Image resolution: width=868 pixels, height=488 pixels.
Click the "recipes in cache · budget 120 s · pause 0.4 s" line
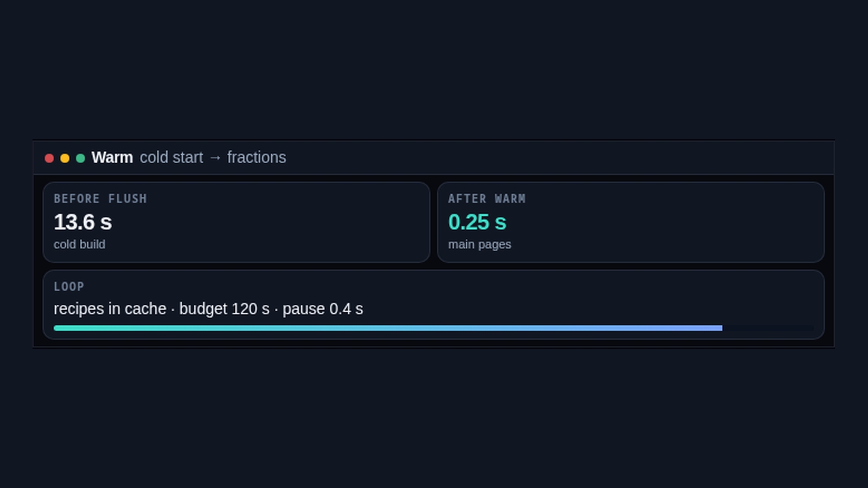pos(208,309)
